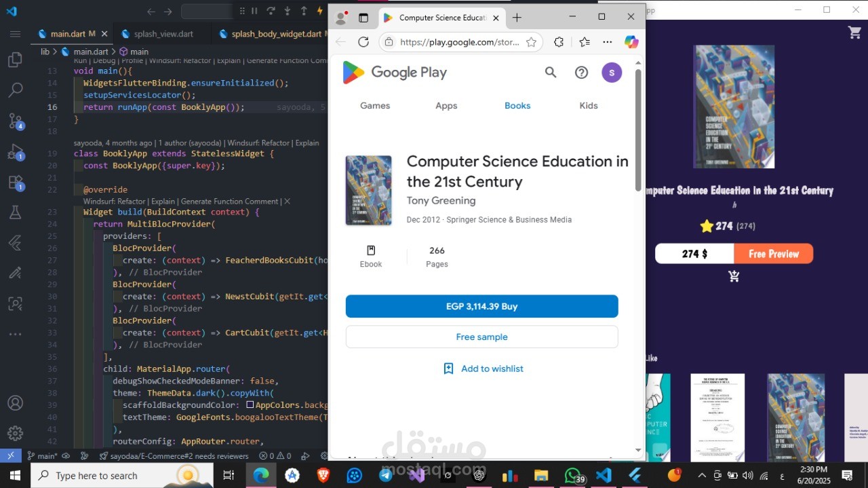
Task: Open the Copilot icon in Edge
Action: [x=631, y=42]
